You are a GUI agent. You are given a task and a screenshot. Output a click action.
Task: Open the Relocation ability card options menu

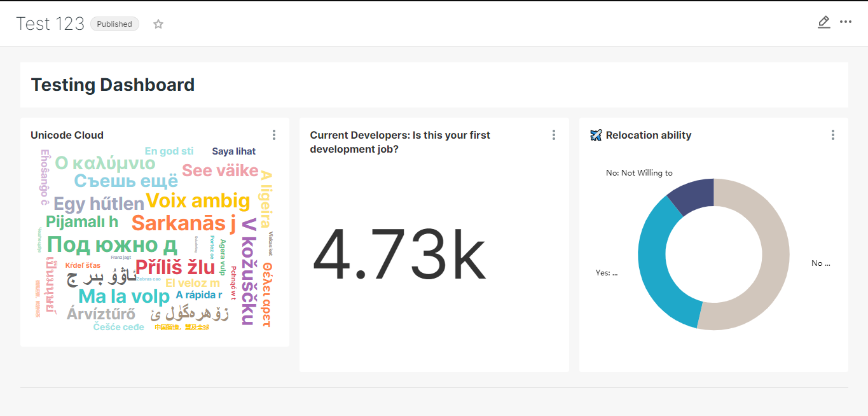click(833, 135)
